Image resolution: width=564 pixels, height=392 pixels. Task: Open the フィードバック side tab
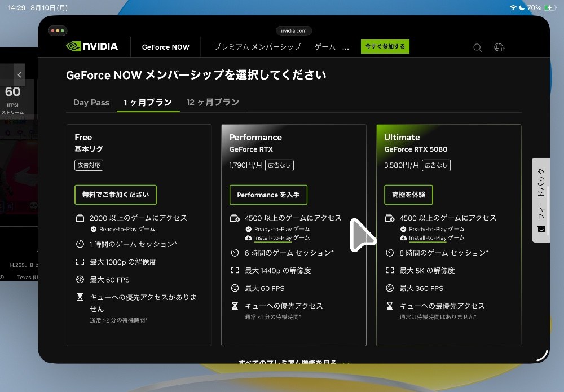point(541,200)
